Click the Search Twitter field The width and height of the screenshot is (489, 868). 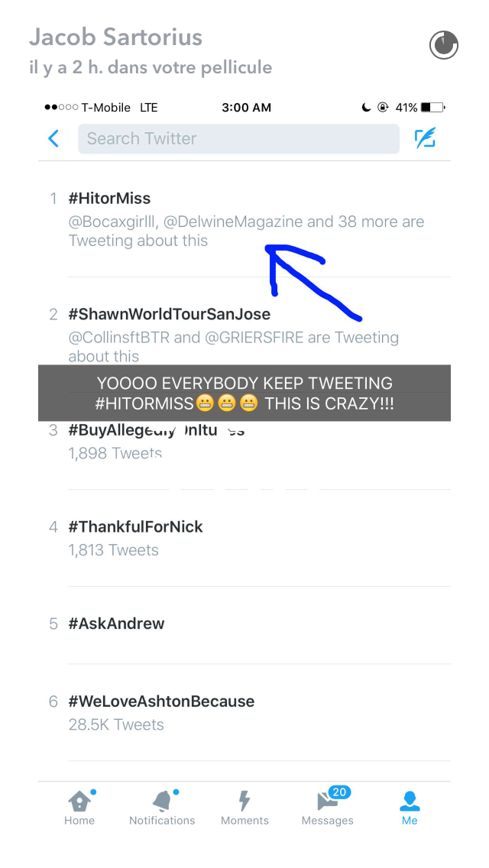click(x=238, y=138)
